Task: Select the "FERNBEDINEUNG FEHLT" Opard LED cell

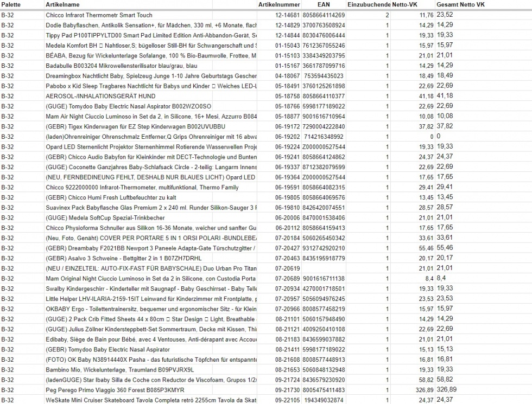Action: point(151,178)
